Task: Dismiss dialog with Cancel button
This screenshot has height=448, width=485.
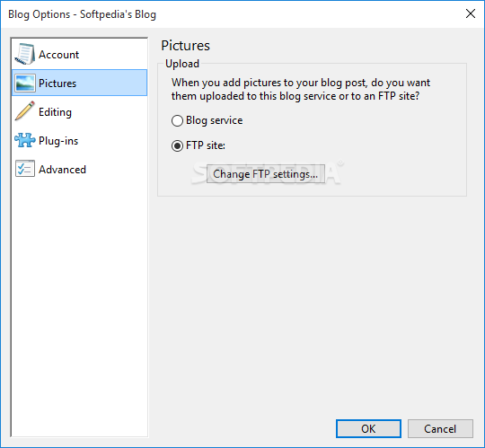Action: [440, 428]
